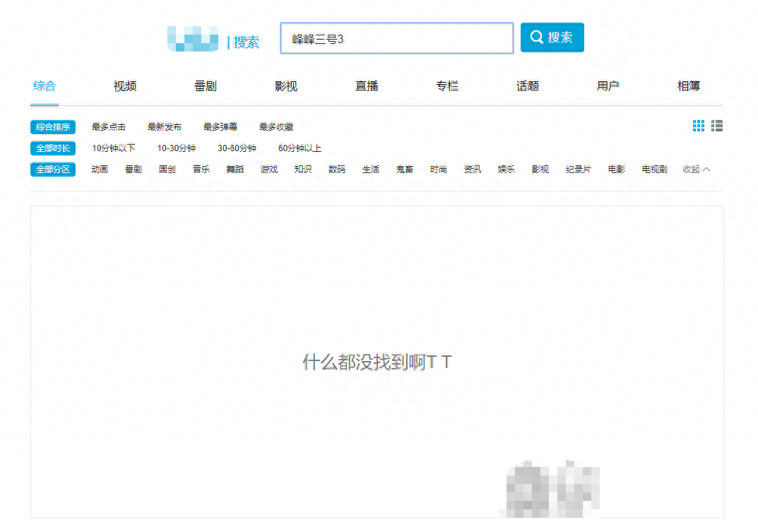758x532 pixels.
Task: Sort results by 最多点击
Action: (109, 127)
